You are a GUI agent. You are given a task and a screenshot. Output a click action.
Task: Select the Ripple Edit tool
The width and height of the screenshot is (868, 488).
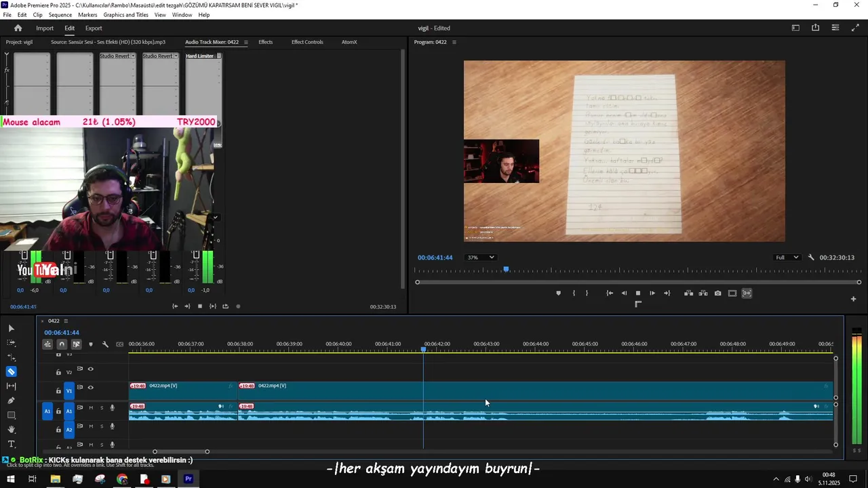pos(11,357)
